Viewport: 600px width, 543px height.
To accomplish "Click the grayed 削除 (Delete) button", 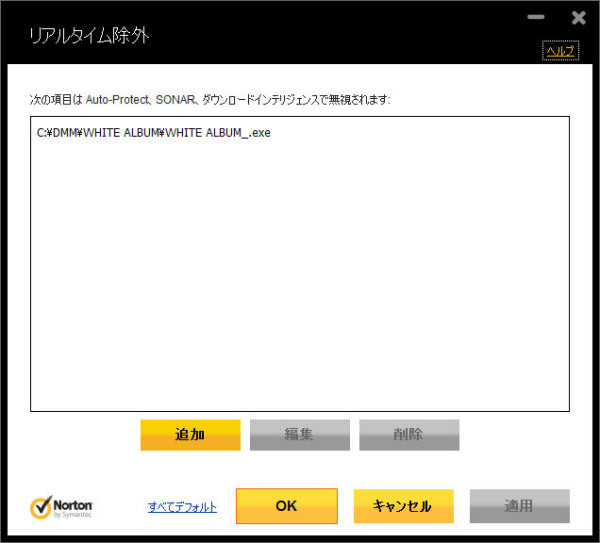I will (409, 435).
